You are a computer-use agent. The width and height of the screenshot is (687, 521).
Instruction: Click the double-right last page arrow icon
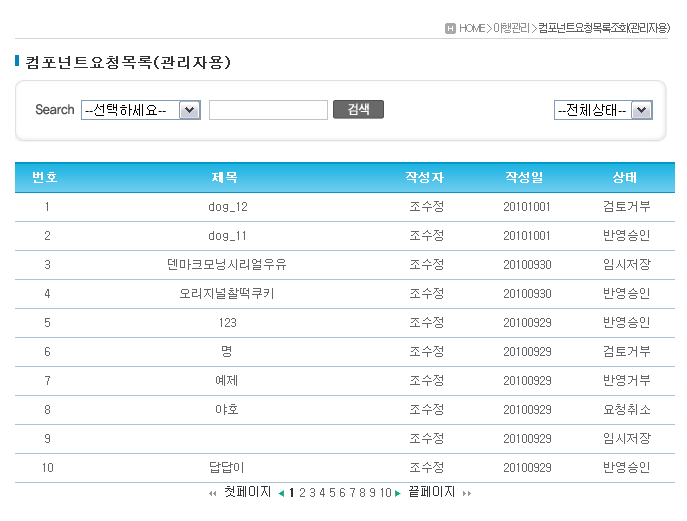466,493
